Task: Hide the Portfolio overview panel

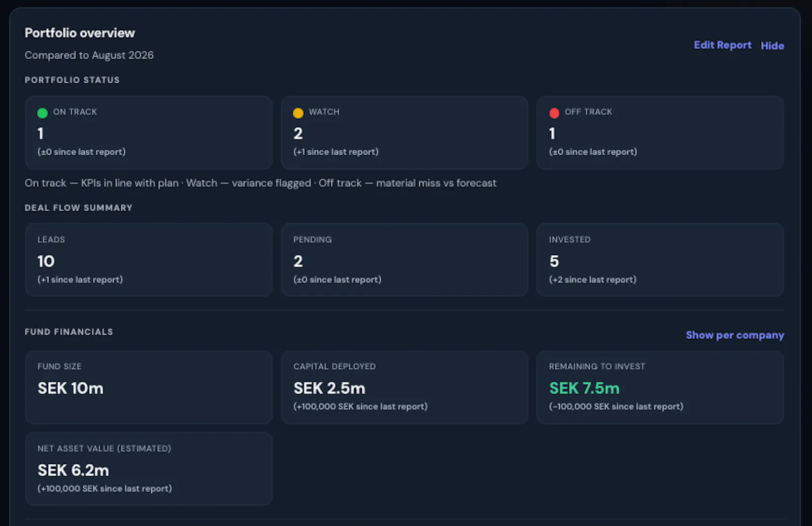Action: click(x=772, y=46)
